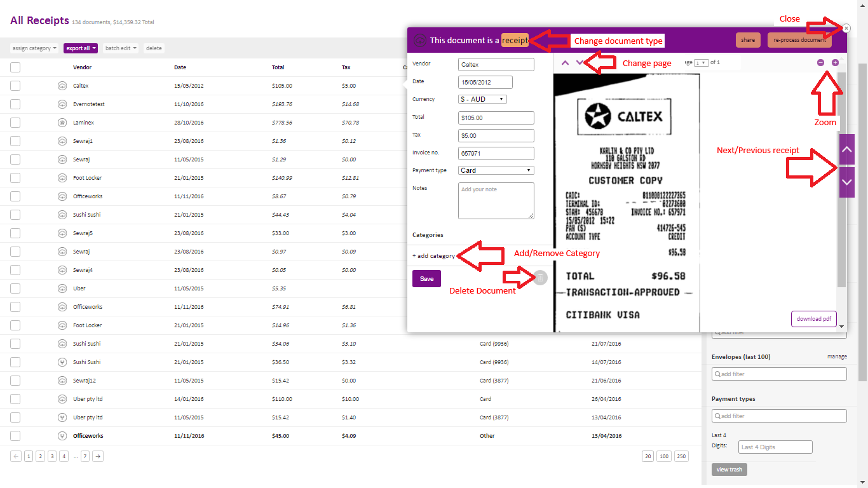This screenshot has height=488, width=868.
Task: Click the Payment types filter box
Action: tap(779, 416)
